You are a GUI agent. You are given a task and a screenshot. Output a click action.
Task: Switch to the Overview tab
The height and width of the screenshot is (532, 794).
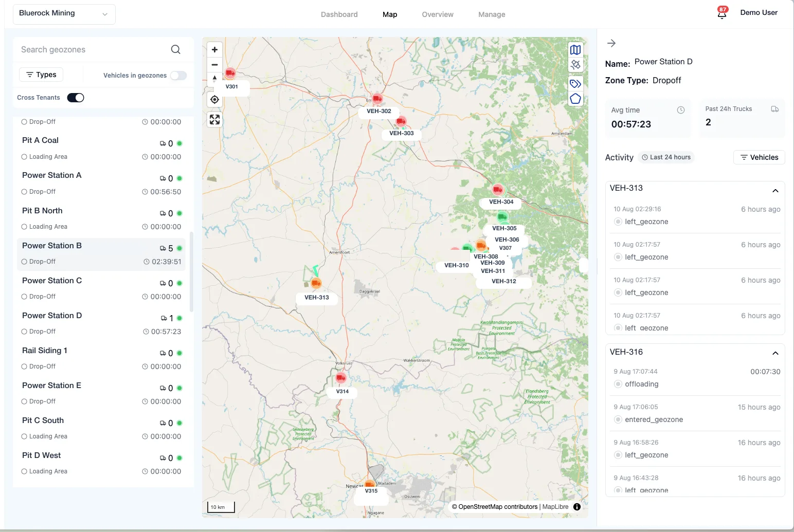click(x=438, y=14)
